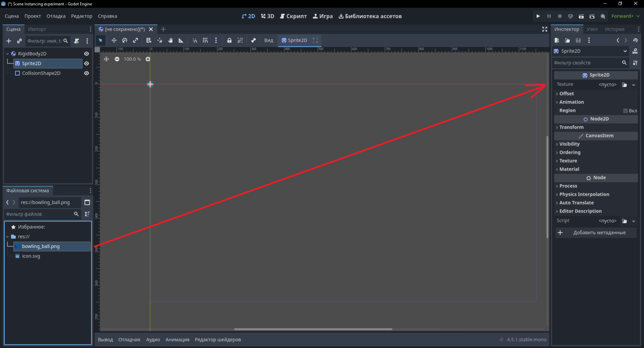Lock the selected node with padlock icon
The height and width of the screenshot is (348, 644).
229,40
